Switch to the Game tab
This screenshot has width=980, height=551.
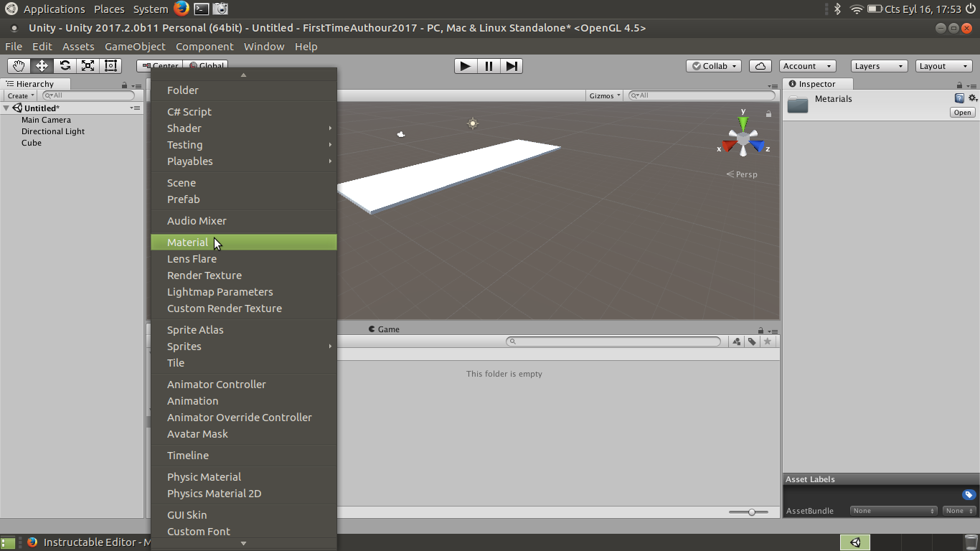click(384, 329)
